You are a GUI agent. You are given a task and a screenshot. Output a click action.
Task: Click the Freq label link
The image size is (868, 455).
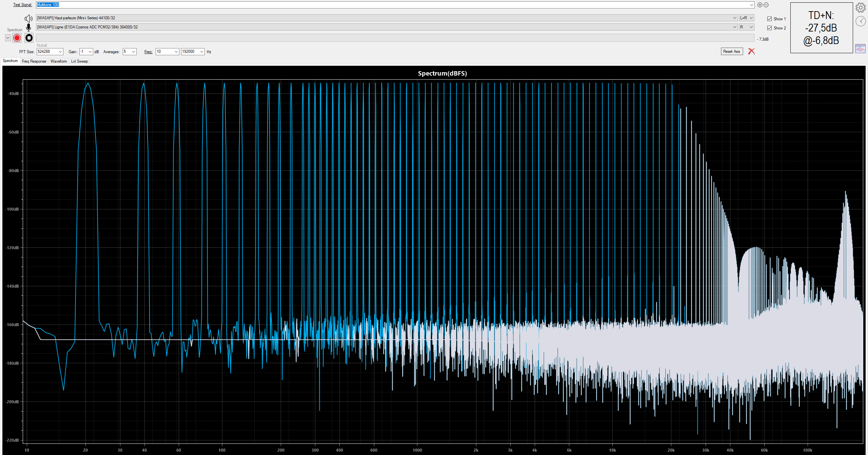[x=148, y=52]
